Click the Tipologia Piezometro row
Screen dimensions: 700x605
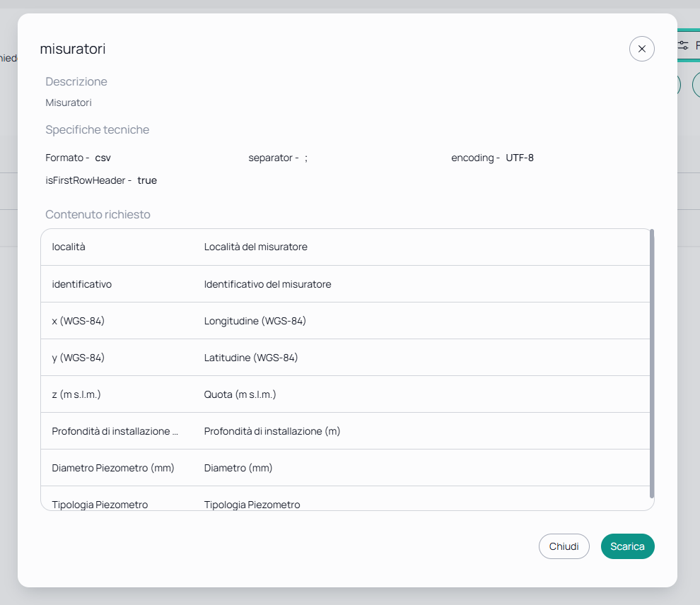345,499
